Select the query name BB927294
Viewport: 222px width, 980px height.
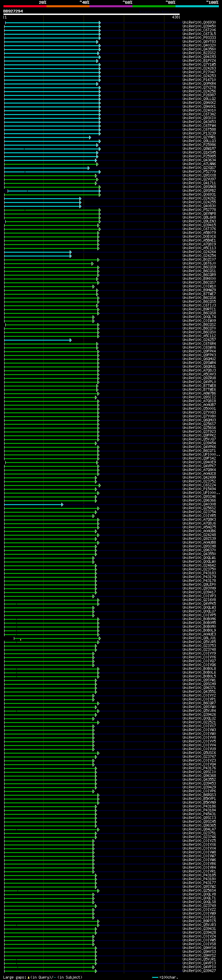click(x=13, y=11)
